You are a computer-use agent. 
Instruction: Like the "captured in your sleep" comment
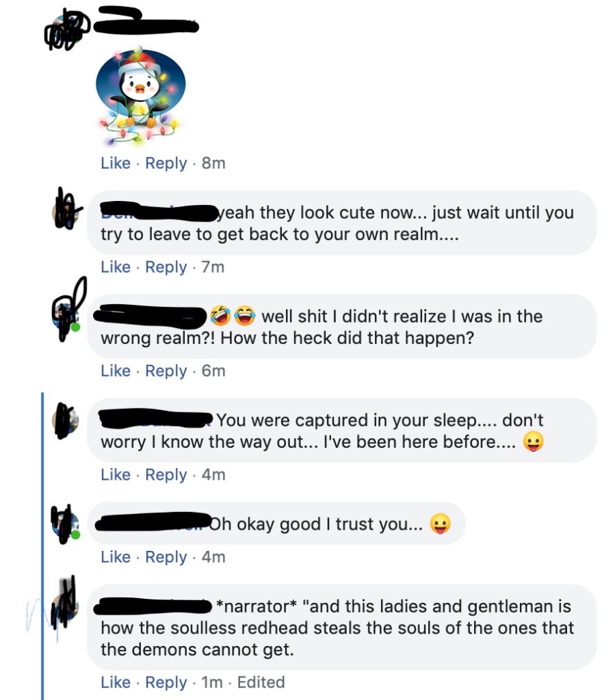coord(115,475)
